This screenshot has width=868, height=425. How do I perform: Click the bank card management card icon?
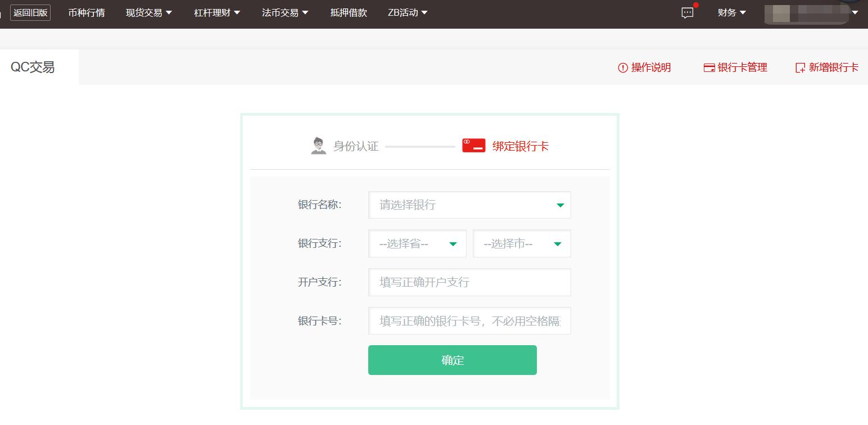(709, 67)
